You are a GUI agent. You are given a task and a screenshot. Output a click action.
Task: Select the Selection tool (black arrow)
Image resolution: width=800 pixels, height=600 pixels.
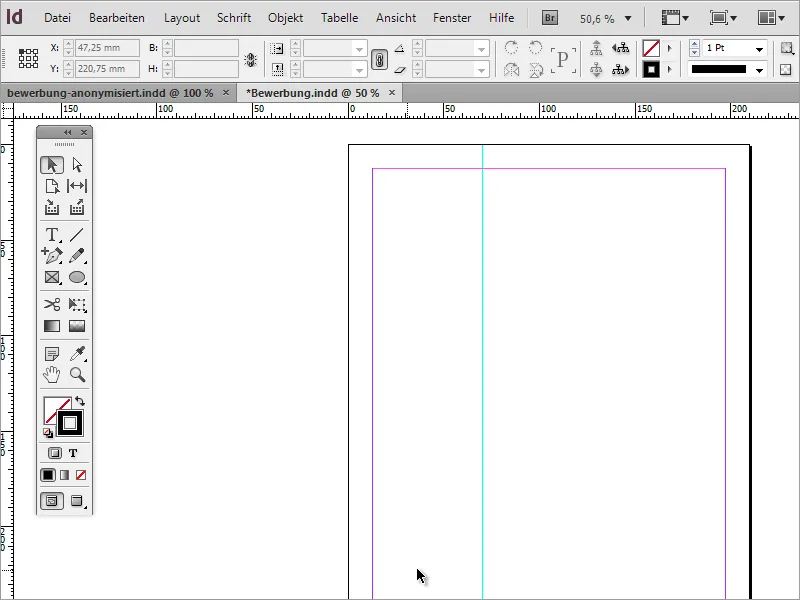(x=52, y=165)
